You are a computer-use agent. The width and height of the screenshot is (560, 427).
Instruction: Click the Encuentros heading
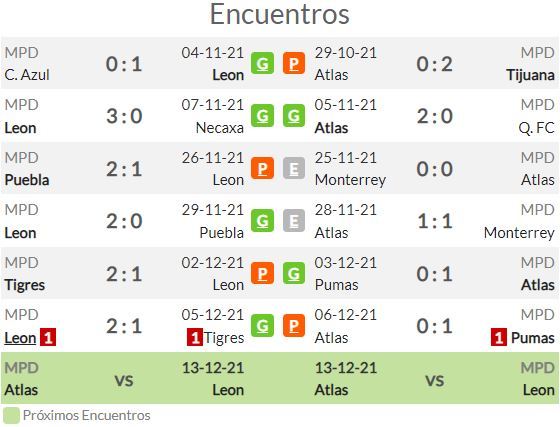point(280,14)
